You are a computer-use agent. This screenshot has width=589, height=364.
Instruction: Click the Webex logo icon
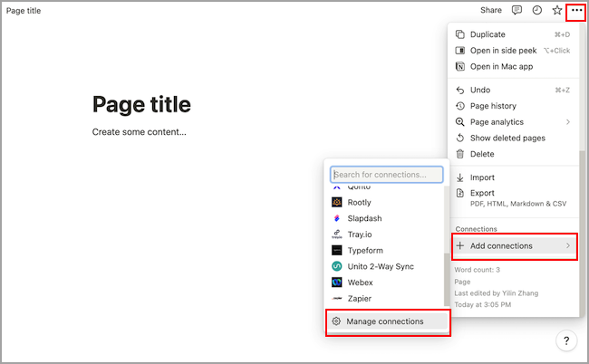(x=336, y=283)
